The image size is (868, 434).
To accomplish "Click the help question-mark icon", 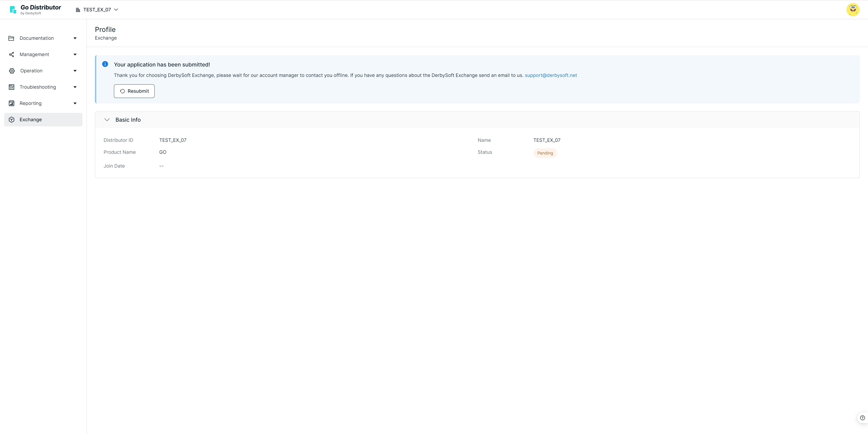I will point(862,418).
